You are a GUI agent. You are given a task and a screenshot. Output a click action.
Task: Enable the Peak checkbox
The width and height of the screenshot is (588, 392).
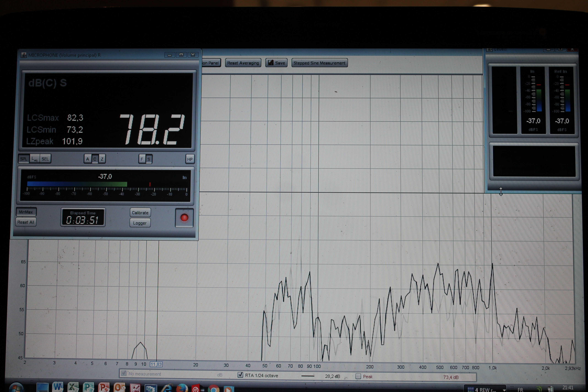[x=358, y=376]
